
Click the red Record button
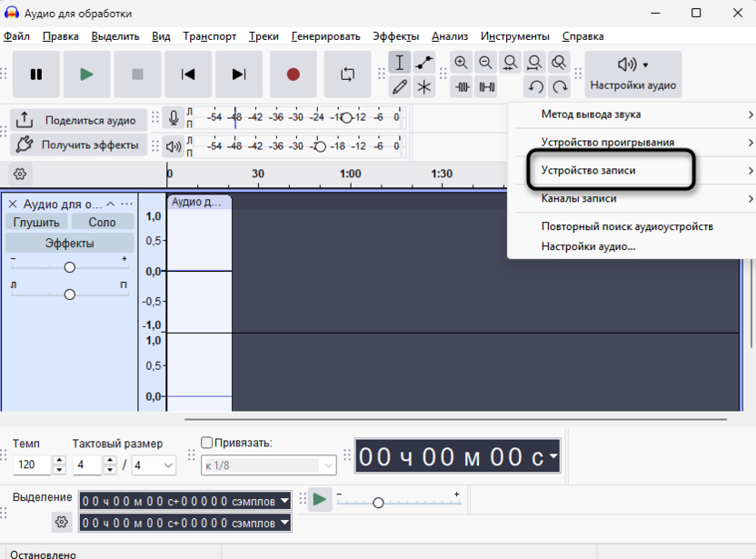(293, 75)
